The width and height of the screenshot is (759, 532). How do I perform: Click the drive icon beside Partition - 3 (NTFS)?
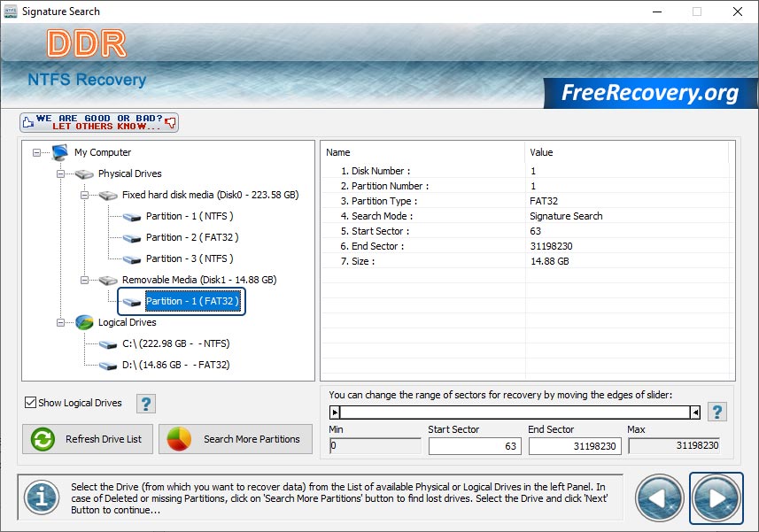pyautogui.click(x=132, y=259)
